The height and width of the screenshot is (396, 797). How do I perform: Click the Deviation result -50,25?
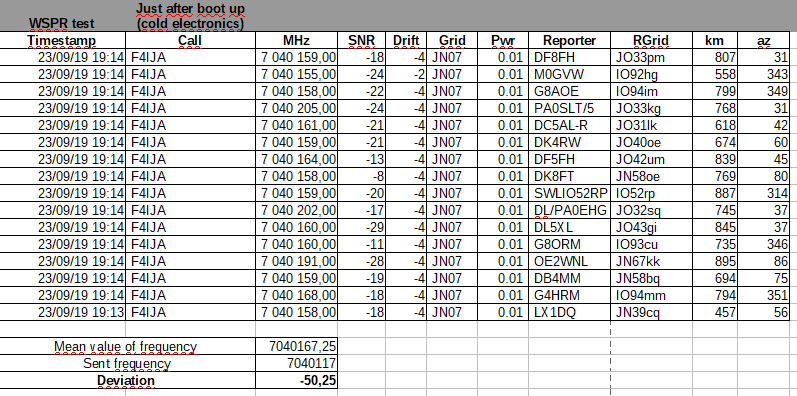pyautogui.click(x=296, y=380)
